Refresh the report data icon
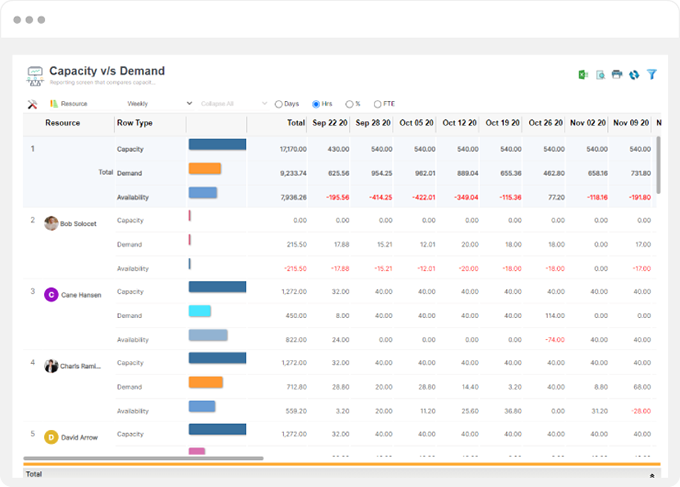680x487 pixels. [634, 75]
